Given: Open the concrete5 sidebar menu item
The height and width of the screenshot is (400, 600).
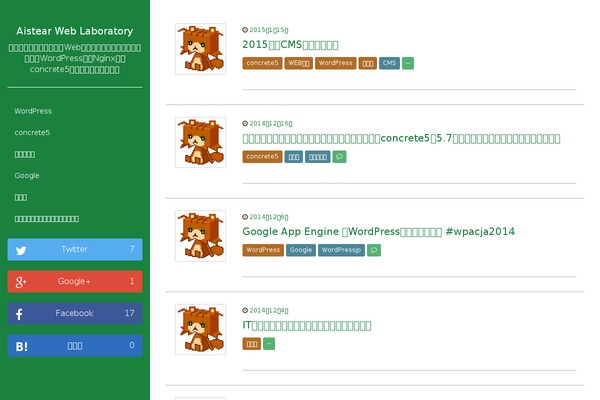Looking at the screenshot, I should coord(32,132).
